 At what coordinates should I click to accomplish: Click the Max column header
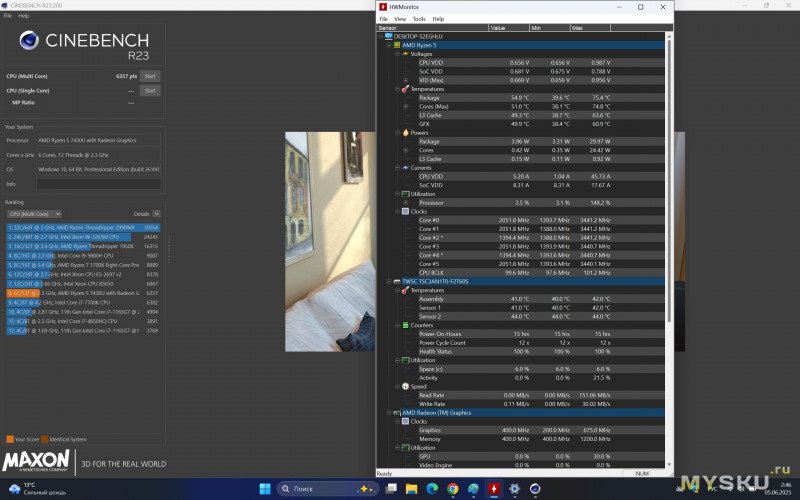[590, 28]
